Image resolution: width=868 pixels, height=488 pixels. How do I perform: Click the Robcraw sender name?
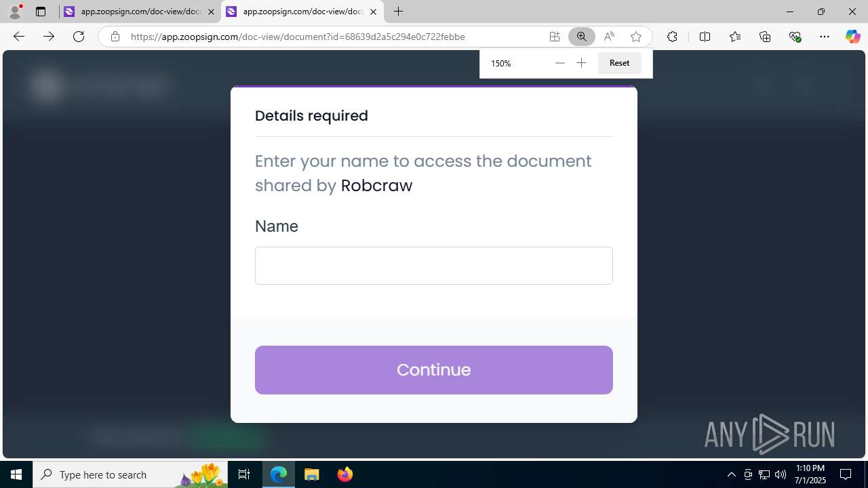pos(376,186)
